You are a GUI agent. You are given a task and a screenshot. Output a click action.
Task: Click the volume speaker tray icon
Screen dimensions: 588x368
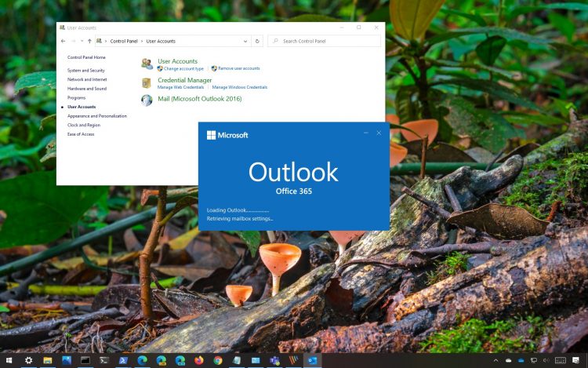[x=546, y=360]
